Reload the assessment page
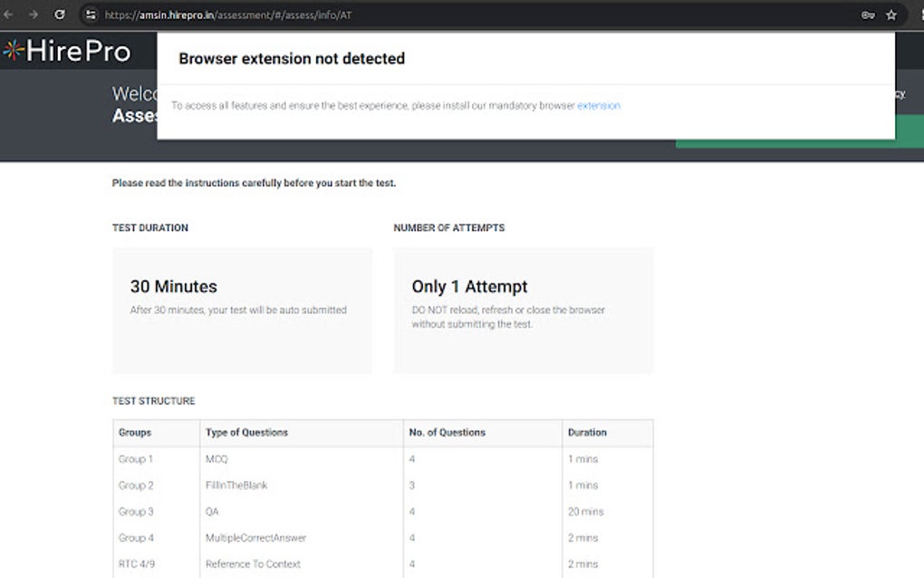 point(60,14)
